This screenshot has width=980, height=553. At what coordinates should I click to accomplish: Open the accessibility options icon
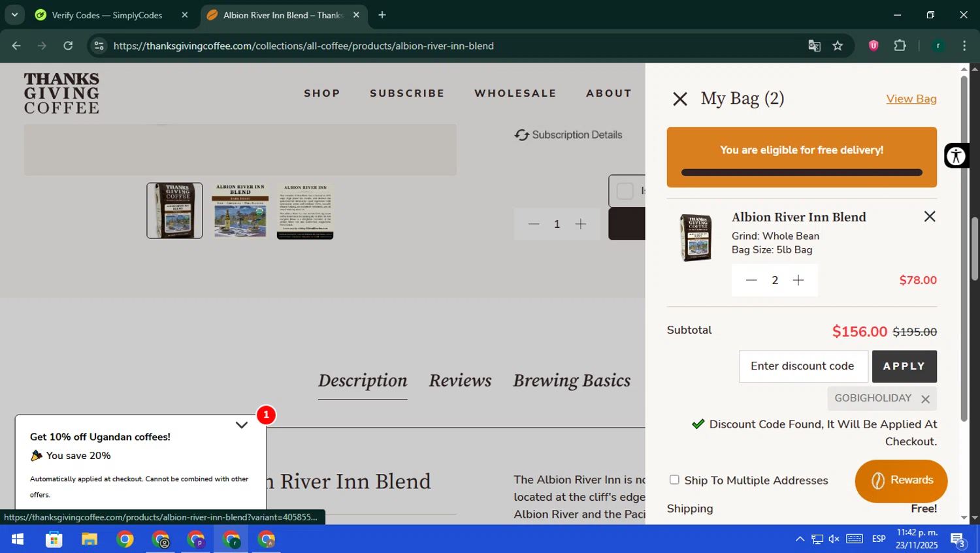(956, 156)
